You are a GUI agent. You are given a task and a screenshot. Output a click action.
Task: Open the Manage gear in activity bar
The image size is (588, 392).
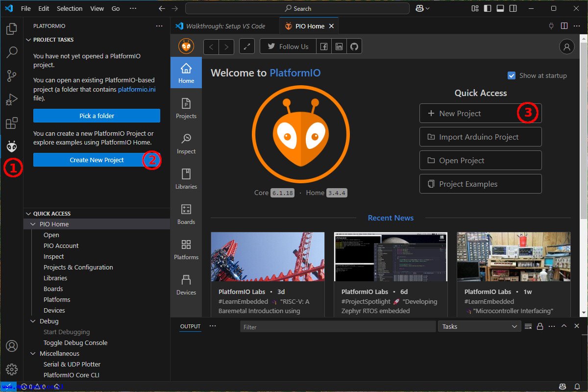12,369
